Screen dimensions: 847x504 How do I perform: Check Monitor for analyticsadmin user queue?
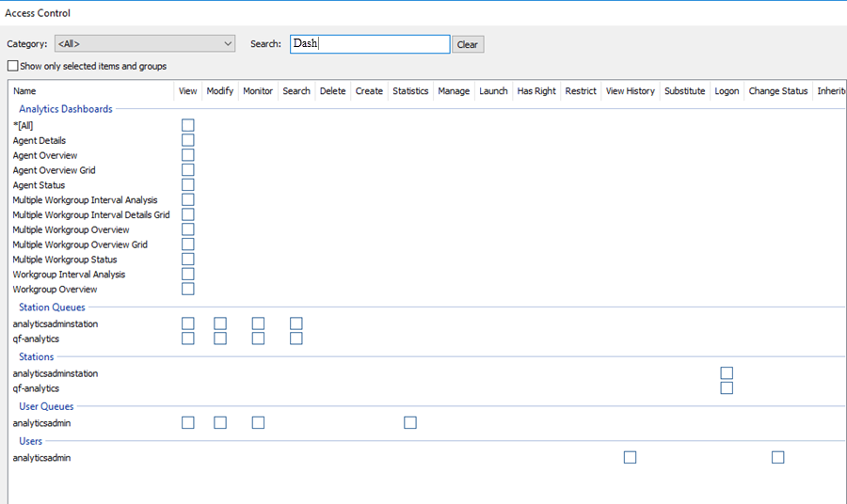(258, 423)
